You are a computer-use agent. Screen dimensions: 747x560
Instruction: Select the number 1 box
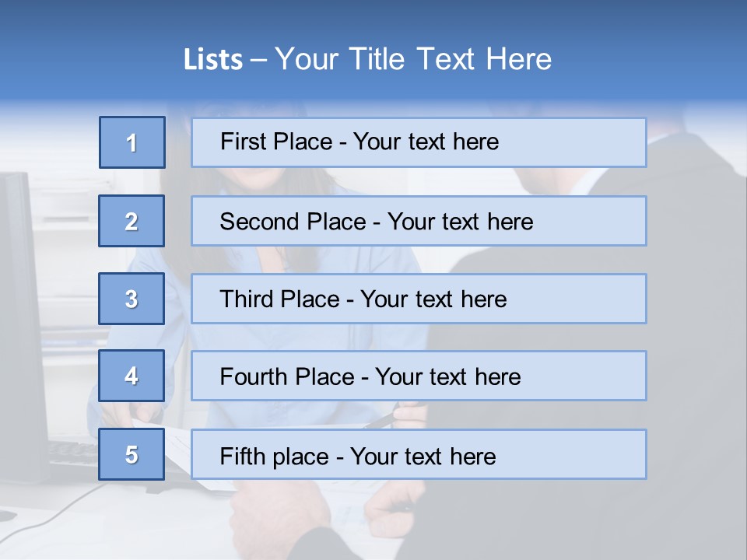pos(132,142)
